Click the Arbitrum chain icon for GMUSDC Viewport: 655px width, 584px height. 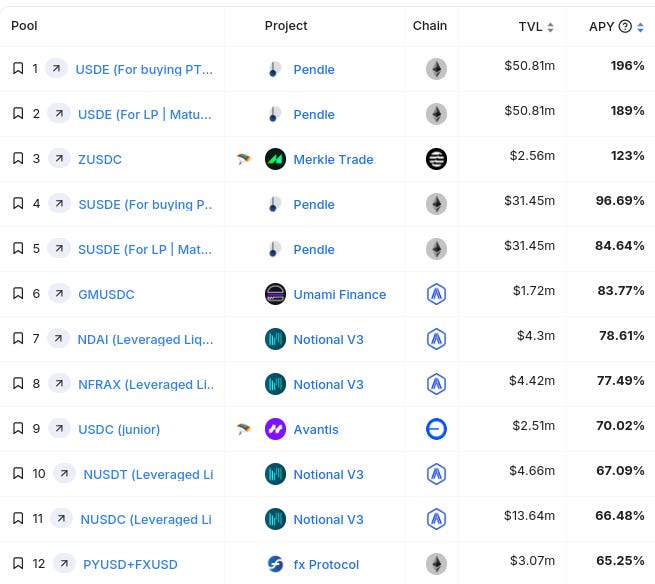[x=436, y=294]
